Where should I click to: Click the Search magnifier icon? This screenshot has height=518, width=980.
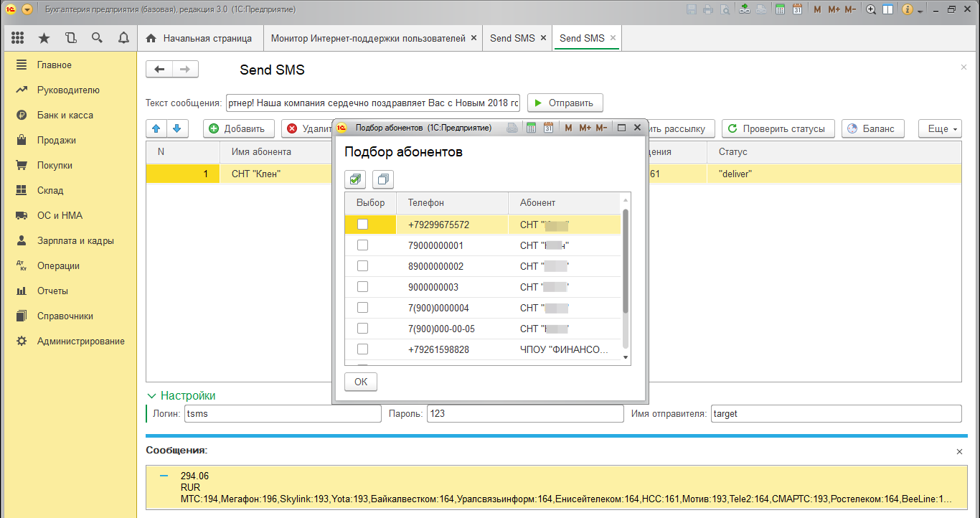click(97, 38)
